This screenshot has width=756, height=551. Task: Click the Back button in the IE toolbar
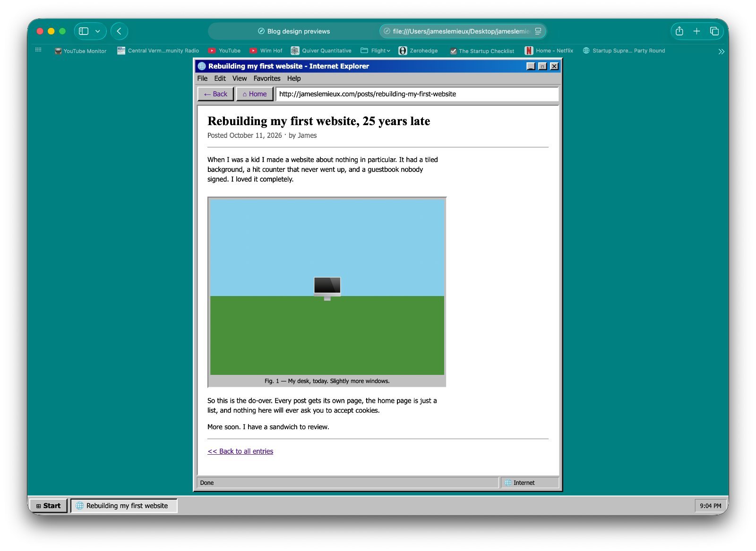[x=215, y=94]
